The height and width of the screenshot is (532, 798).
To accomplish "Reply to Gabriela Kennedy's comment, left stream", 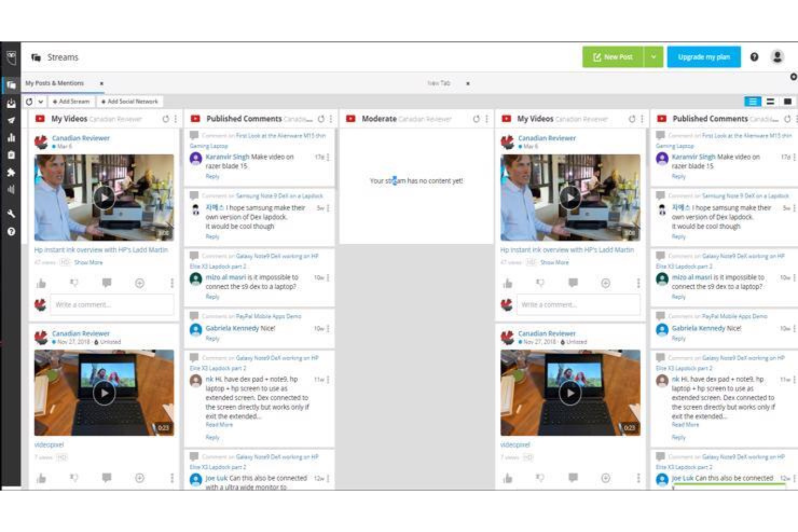I will (212, 338).
